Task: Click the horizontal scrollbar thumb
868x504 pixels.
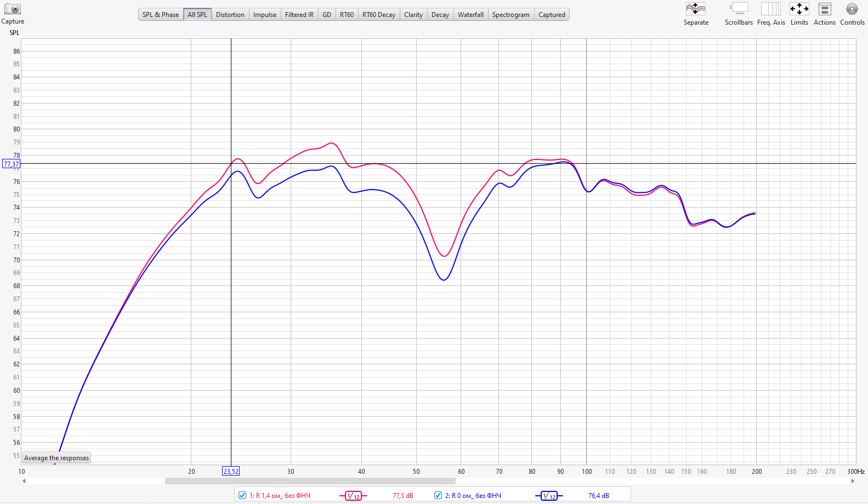Action: (x=310, y=481)
